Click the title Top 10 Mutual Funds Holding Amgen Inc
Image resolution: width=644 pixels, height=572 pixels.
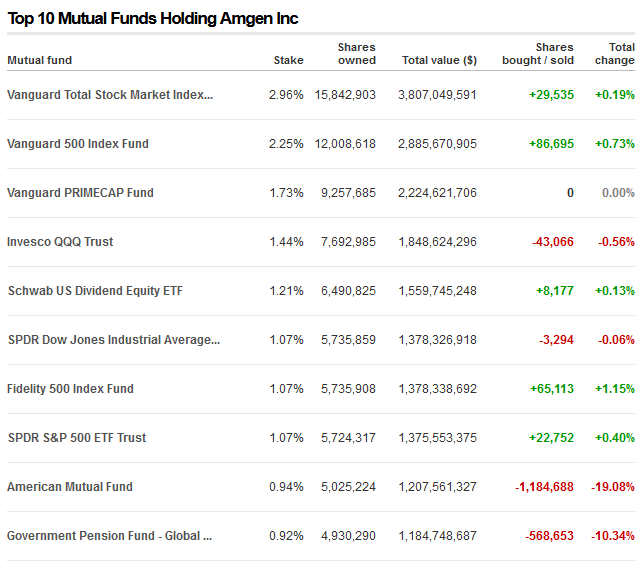(153, 19)
